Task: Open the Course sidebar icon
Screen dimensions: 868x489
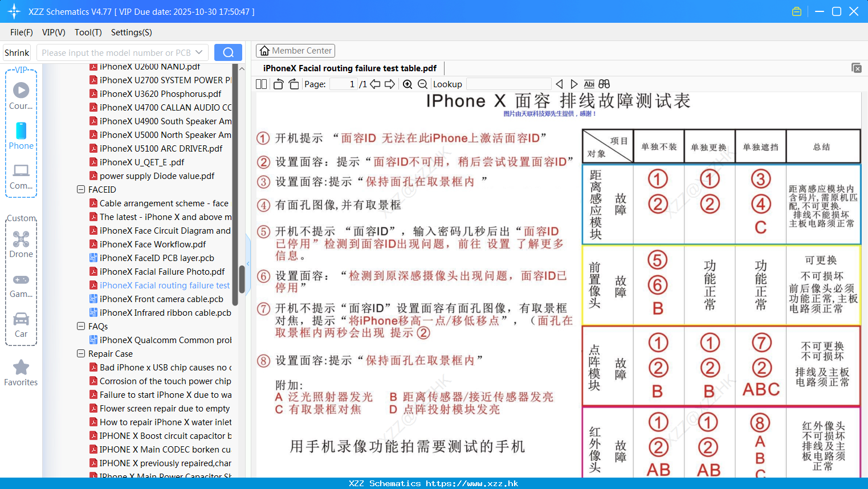Action: [x=21, y=96]
